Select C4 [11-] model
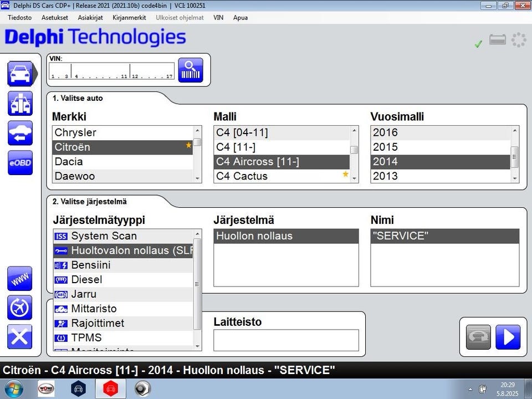The image size is (532, 399). coord(282,147)
